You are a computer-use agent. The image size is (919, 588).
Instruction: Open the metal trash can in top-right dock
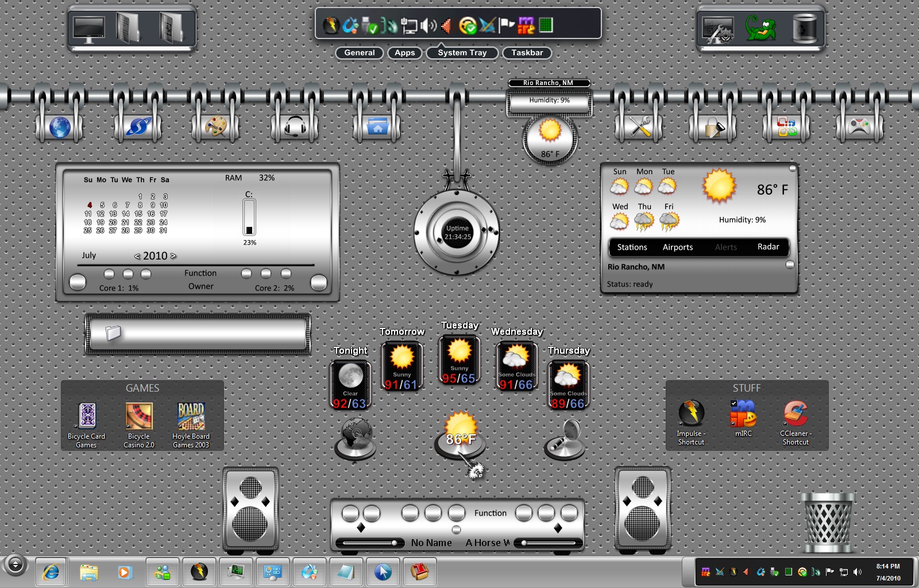[804, 29]
